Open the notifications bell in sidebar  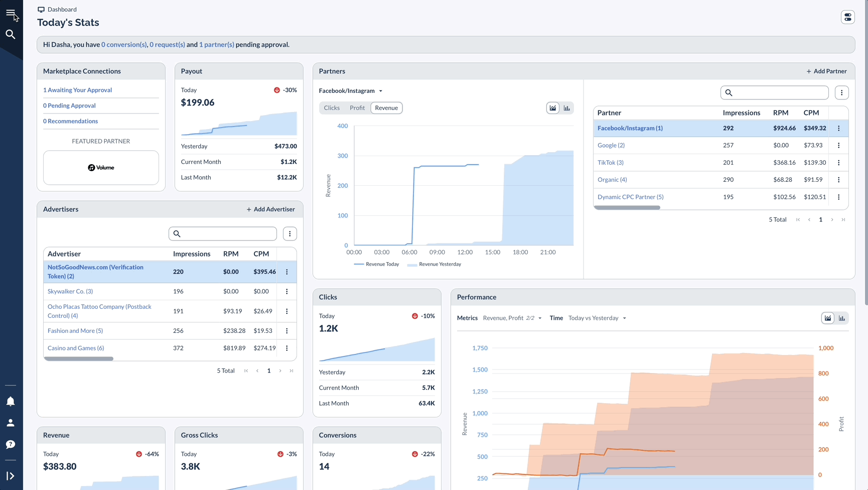[x=11, y=401]
